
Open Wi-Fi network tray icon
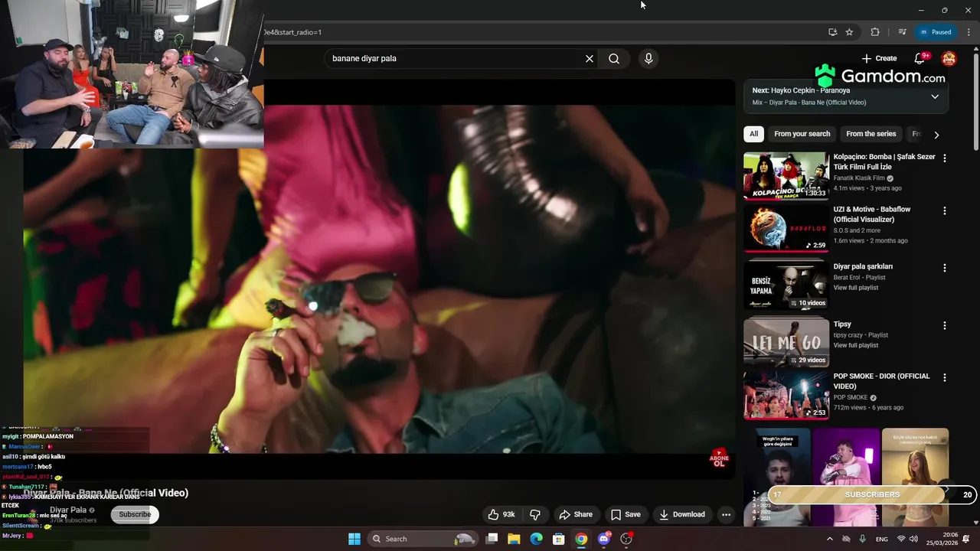click(x=900, y=539)
